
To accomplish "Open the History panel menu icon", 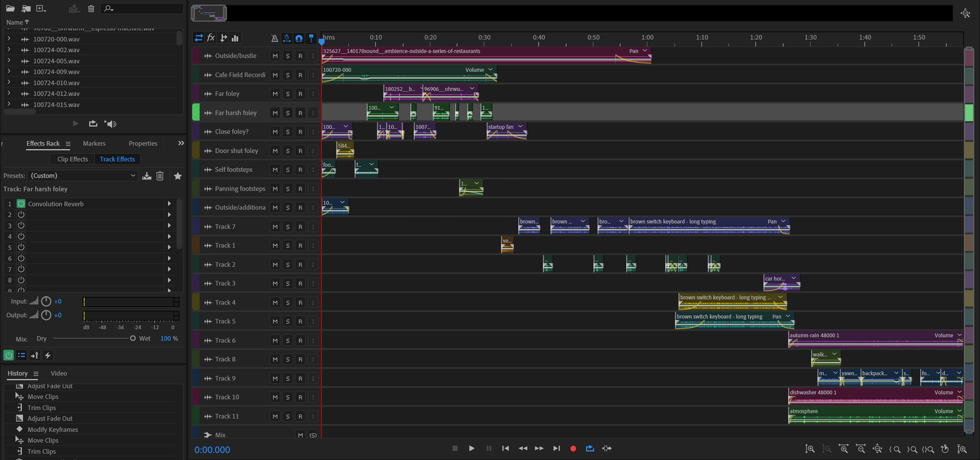I will [x=36, y=374].
